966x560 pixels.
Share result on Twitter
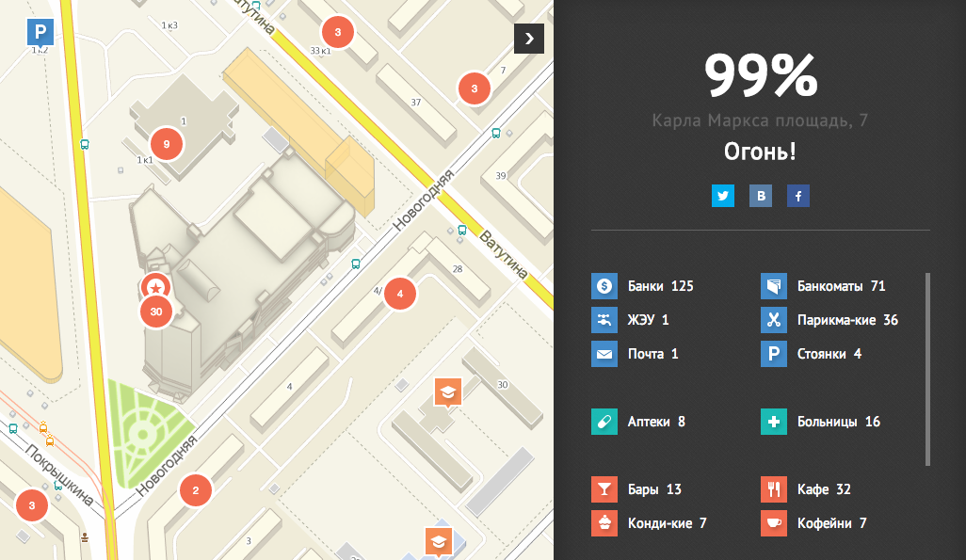coord(723,196)
